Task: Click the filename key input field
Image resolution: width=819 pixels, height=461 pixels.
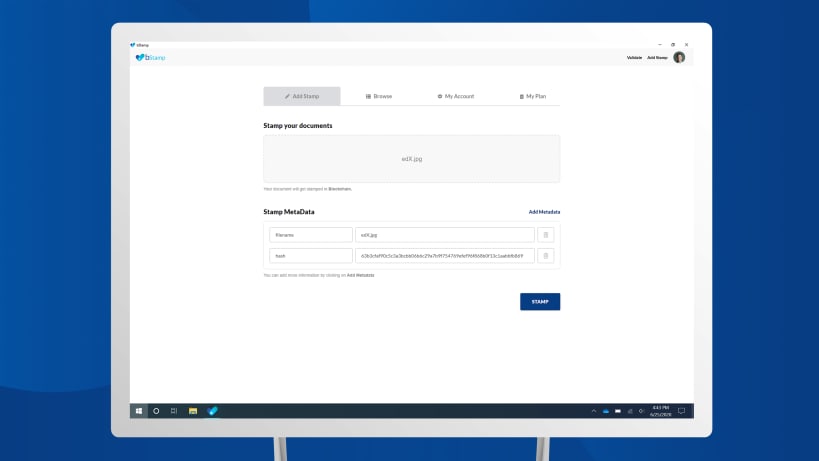Action: tap(311, 235)
